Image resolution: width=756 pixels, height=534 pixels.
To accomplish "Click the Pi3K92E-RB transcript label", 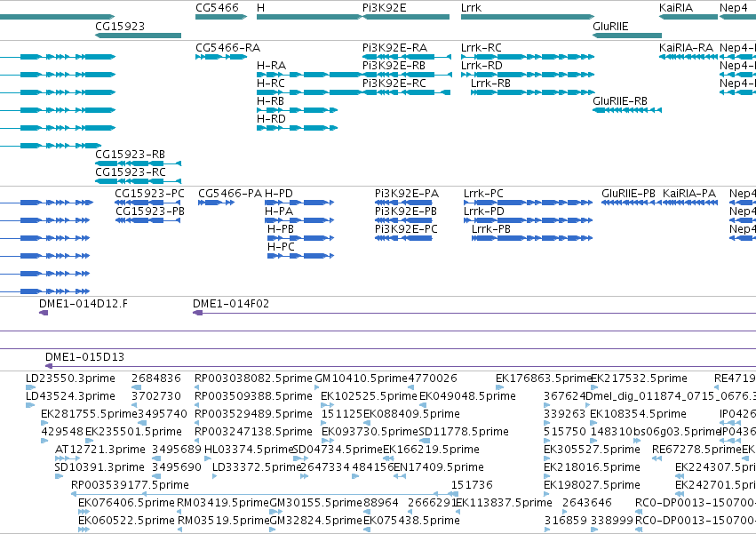I will 394,66.
